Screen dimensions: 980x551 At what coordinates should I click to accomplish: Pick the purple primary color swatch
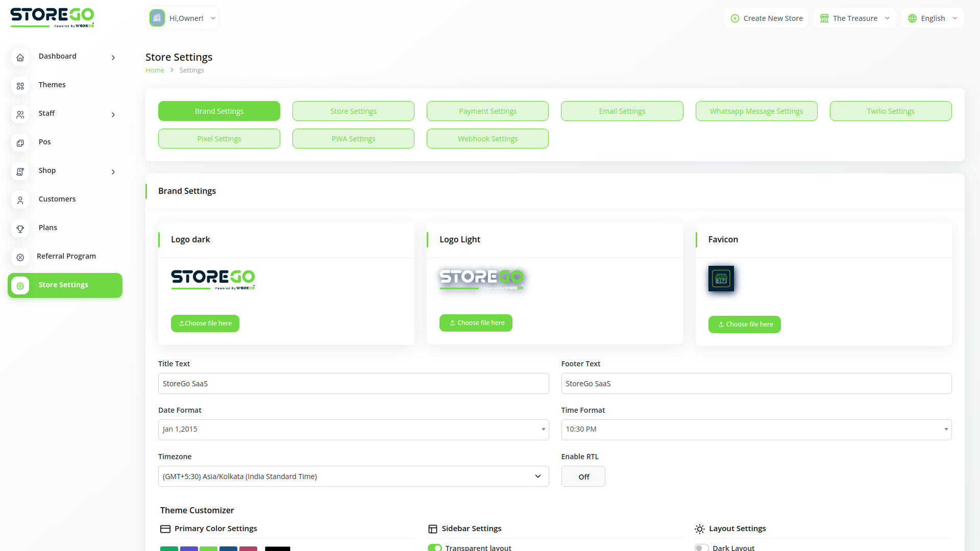[x=189, y=549]
